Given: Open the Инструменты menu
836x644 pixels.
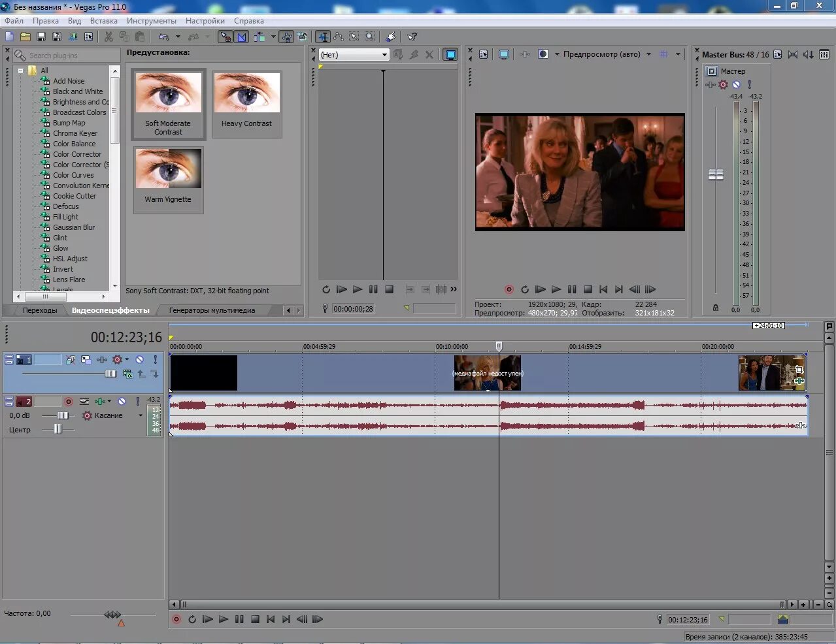Looking at the screenshot, I should 152,20.
